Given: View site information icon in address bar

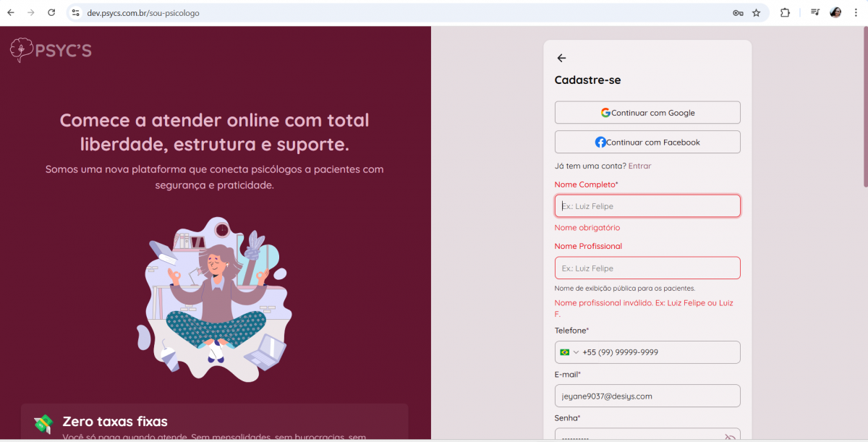Looking at the screenshot, I should tap(75, 12).
